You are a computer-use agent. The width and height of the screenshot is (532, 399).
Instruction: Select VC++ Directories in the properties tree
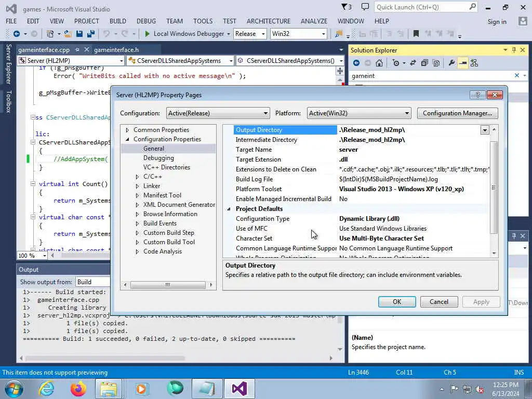167,167
